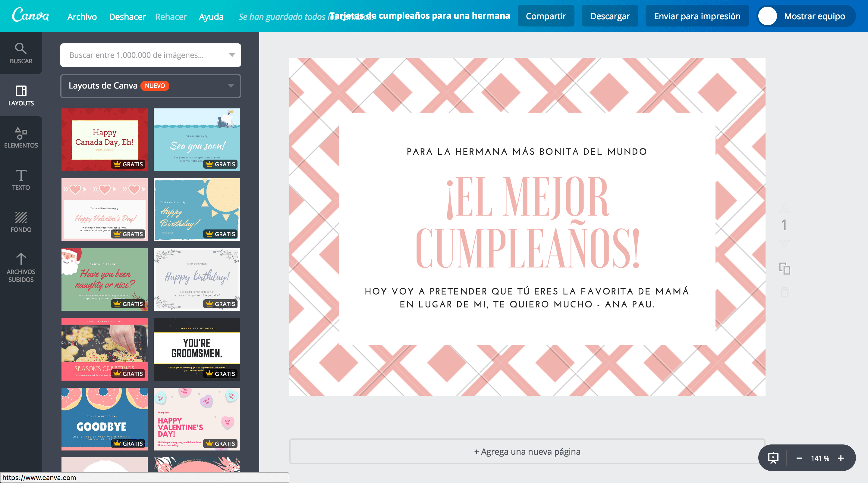Click the Compartir button
Screen dimensions: 868x483
click(546, 16)
